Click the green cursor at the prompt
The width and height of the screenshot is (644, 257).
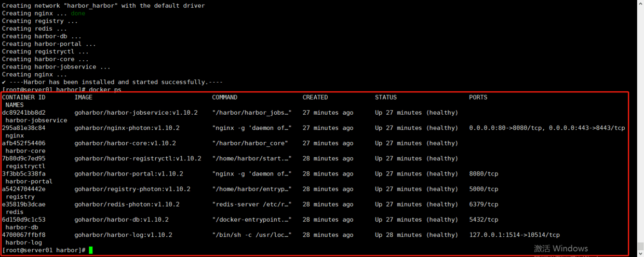91,250
